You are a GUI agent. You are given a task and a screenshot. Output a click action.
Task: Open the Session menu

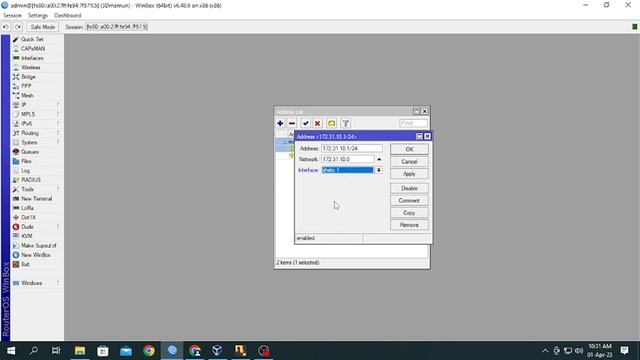tap(12, 16)
